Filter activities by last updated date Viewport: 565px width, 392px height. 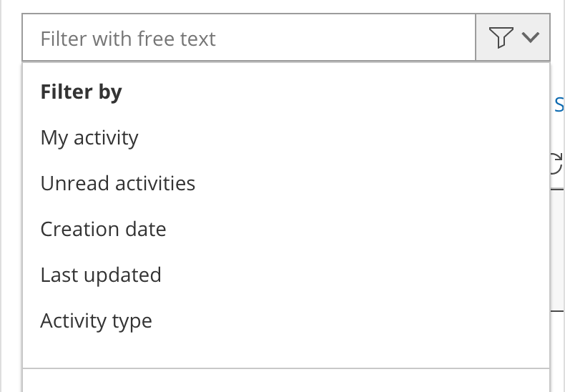pos(101,275)
